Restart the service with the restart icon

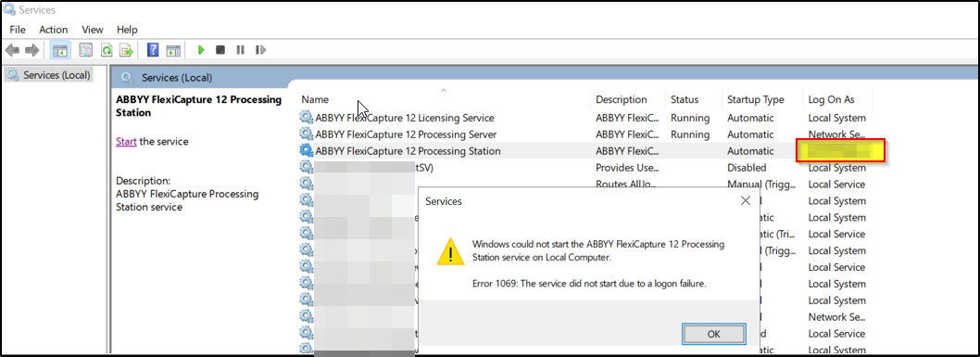(x=260, y=50)
